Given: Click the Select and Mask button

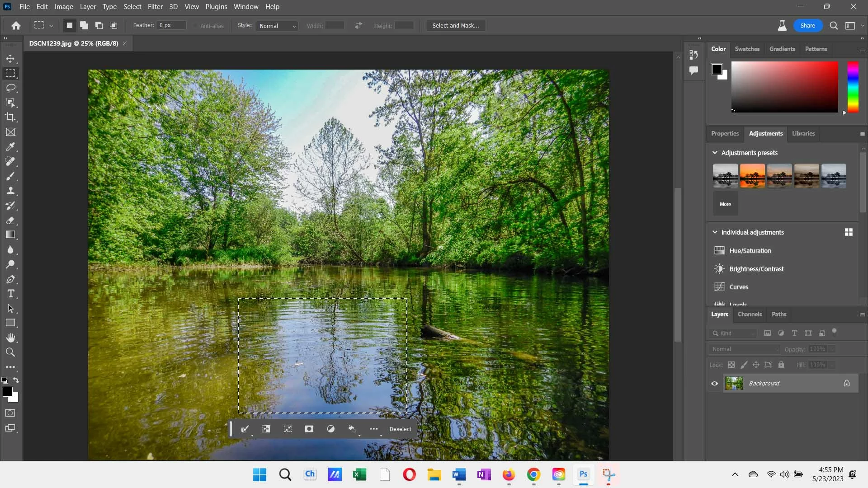Looking at the screenshot, I should (456, 26).
